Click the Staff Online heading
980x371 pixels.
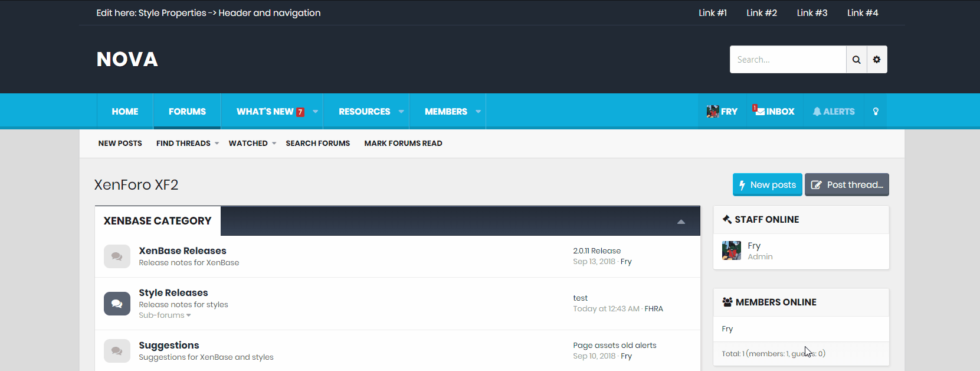[x=766, y=219]
